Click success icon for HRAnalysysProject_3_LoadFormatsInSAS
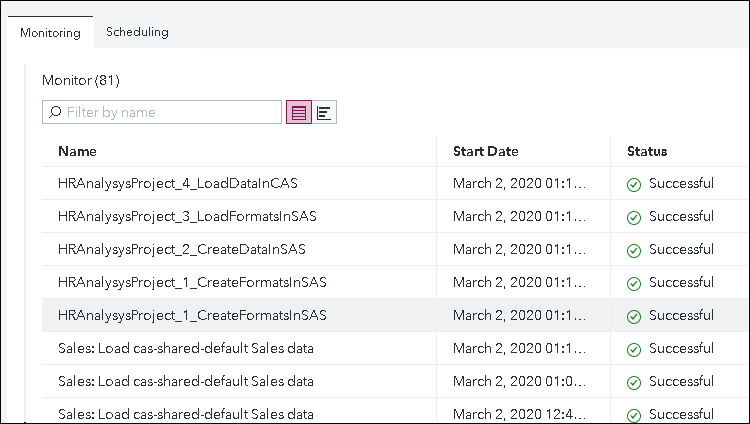 [x=633, y=217]
